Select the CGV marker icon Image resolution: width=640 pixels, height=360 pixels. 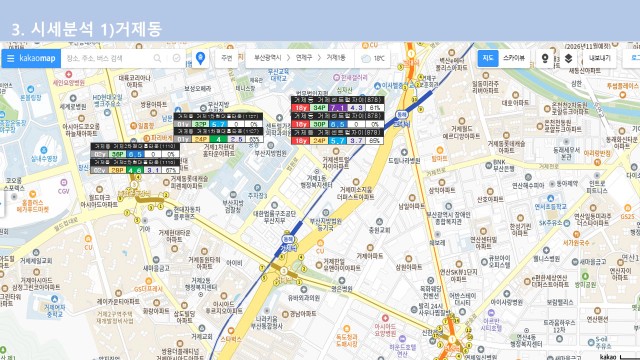[64, 182]
